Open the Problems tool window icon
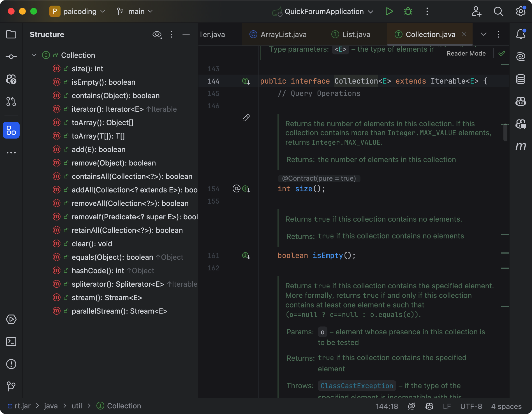Viewport: 532px width, 414px height. pyautogui.click(x=11, y=364)
